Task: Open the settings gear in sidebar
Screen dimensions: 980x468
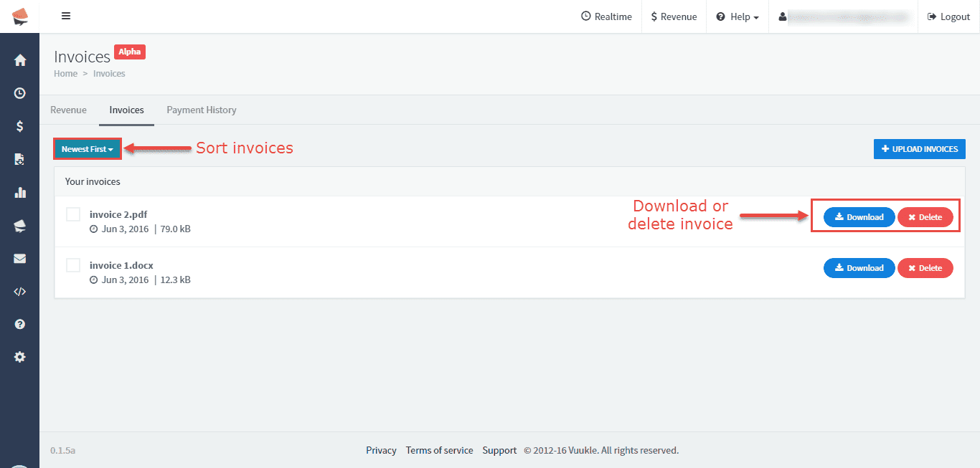Action: (x=19, y=357)
